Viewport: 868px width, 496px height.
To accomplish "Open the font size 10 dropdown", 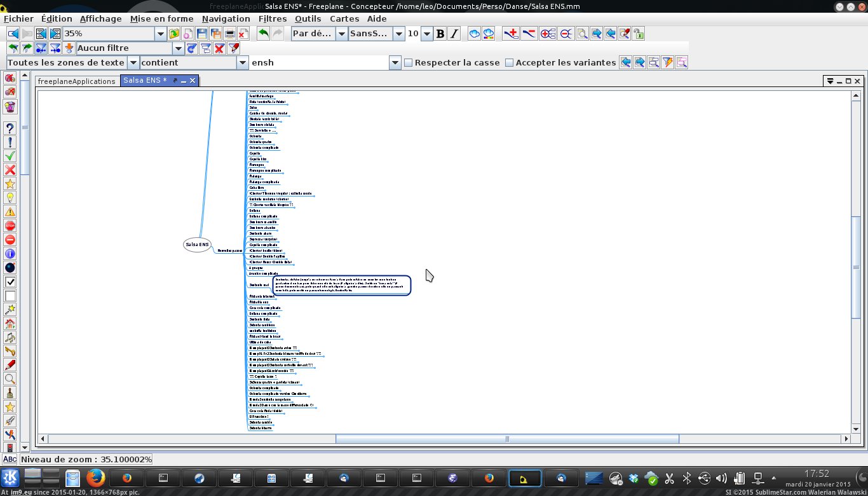I will [x=426, y=34].
